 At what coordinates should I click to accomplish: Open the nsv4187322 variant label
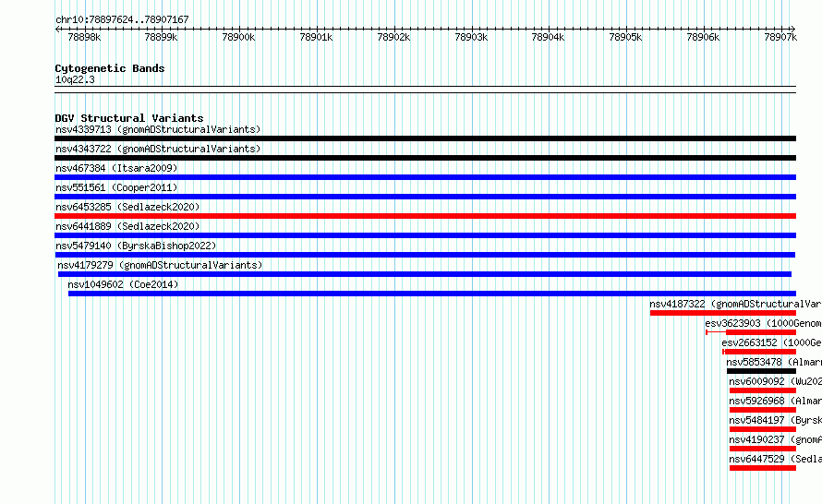[735, 304]
